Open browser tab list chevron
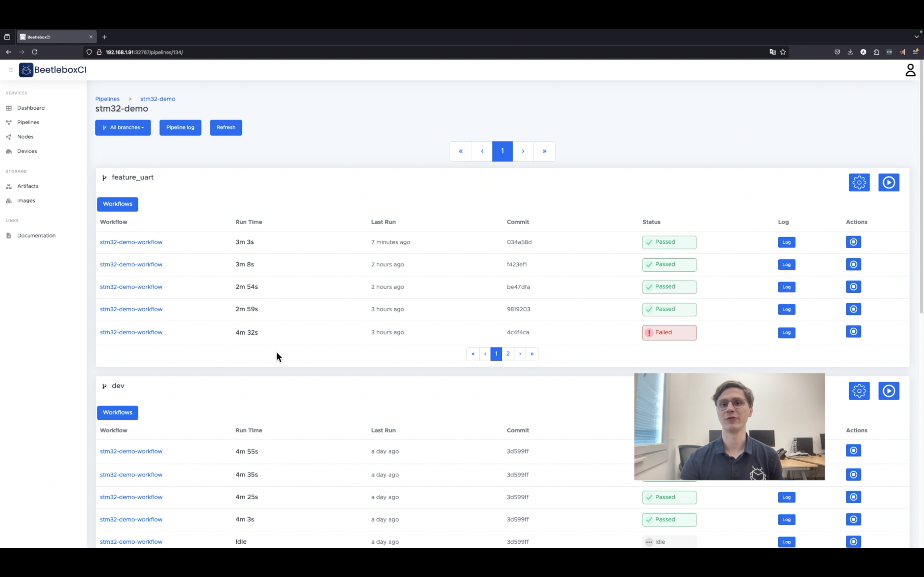The height and width of the screenshot is (577, 924). (x=916, y=37)
